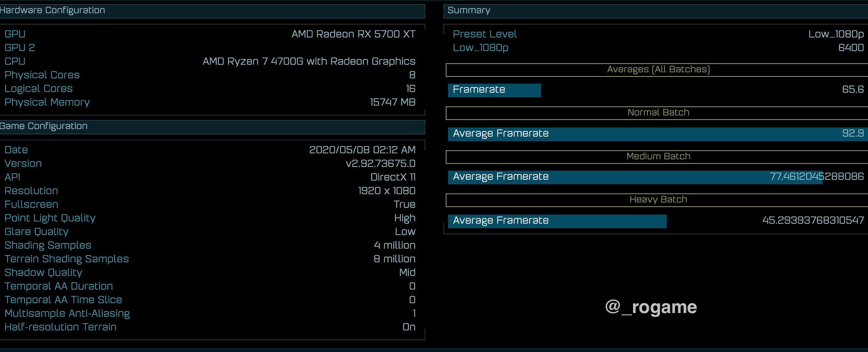The height and width of the screenshot is (352, 868).
Task: Click the Framerate bar showing 65.6
Action: (494, 90)
